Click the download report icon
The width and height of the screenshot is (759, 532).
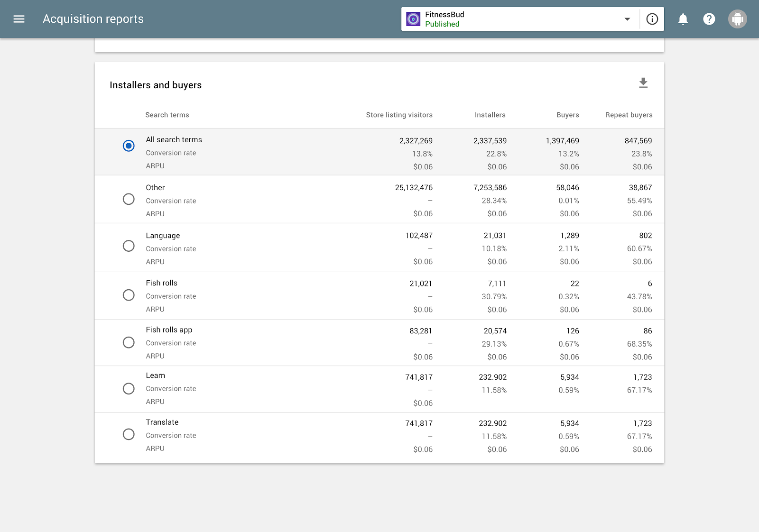[643, 83]
